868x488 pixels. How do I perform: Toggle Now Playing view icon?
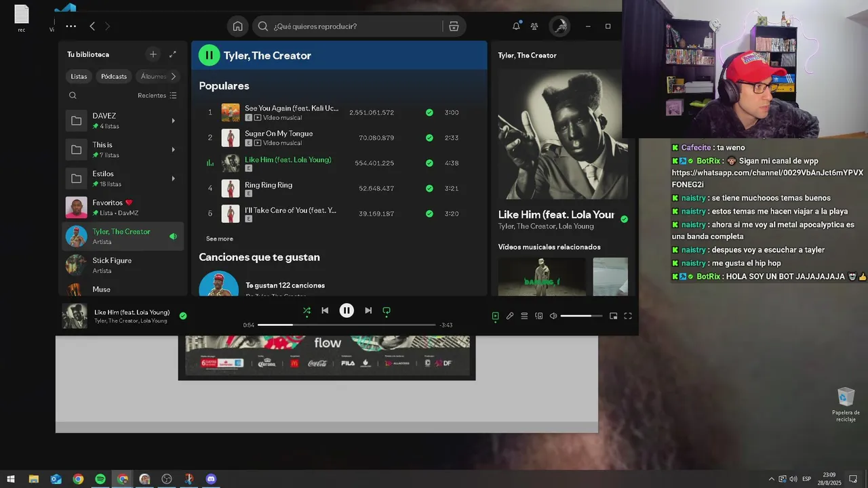[495, 316]
